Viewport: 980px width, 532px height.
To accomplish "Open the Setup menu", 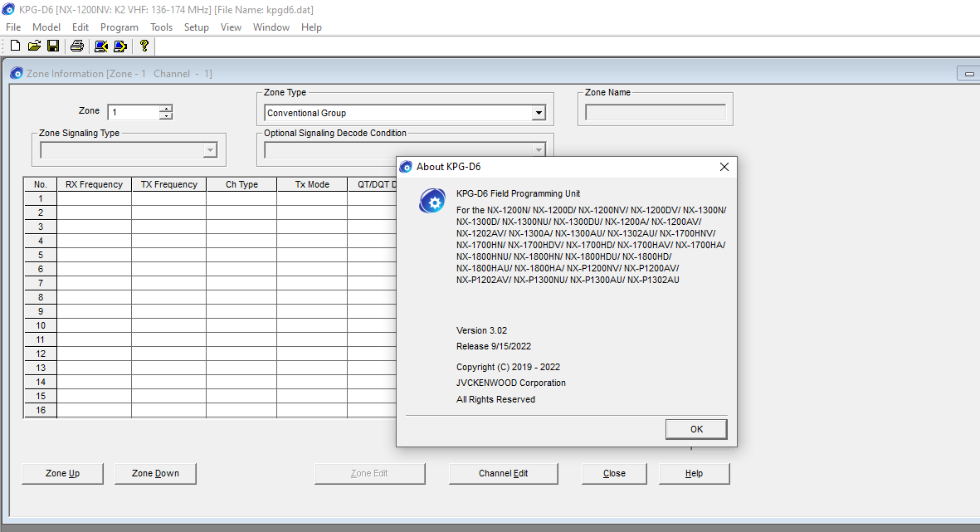I will click(197, 27).
